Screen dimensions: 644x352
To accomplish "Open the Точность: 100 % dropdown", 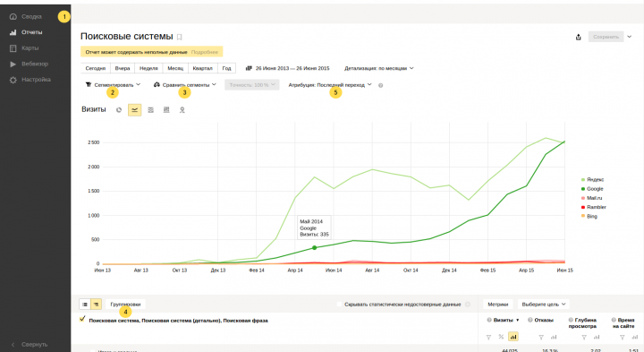I will pyautogui.click(x=251, y=85).
